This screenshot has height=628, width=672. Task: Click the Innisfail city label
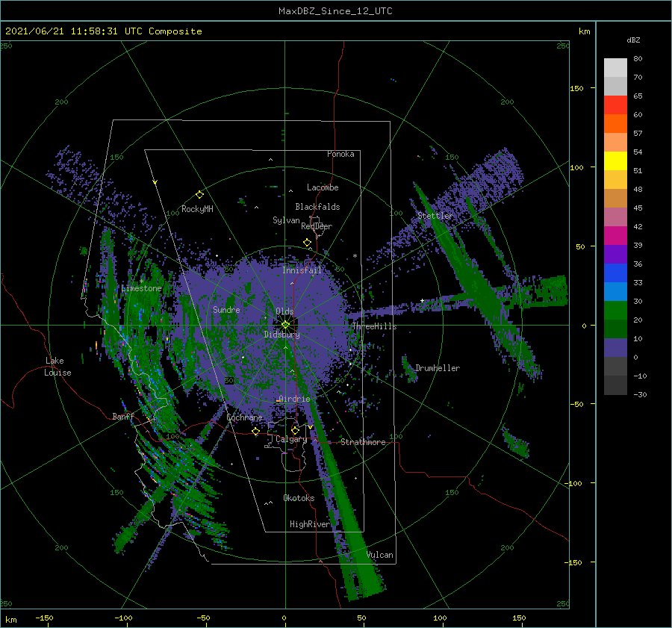click(x=302, y=270)
